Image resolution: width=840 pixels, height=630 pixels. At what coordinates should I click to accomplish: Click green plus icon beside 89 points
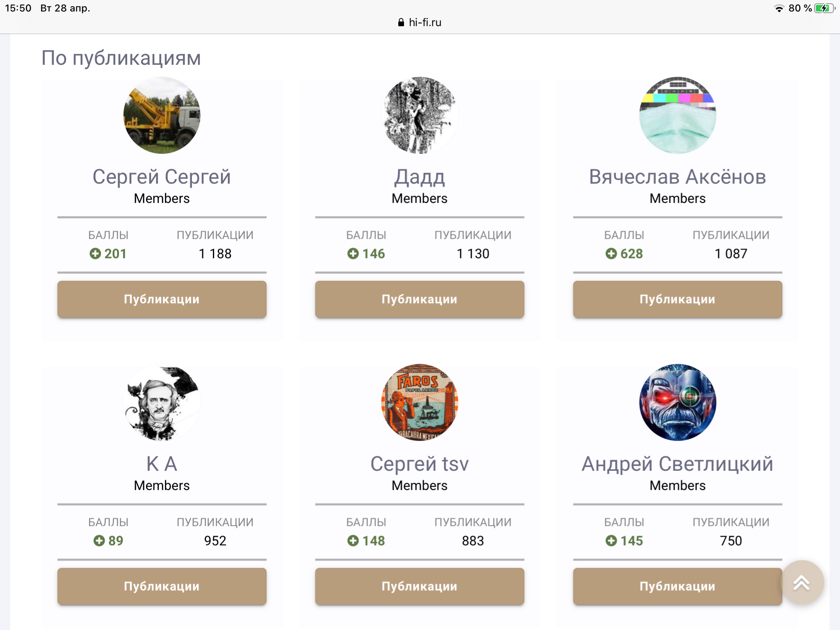pyautogui.click(x=99, y=541)
